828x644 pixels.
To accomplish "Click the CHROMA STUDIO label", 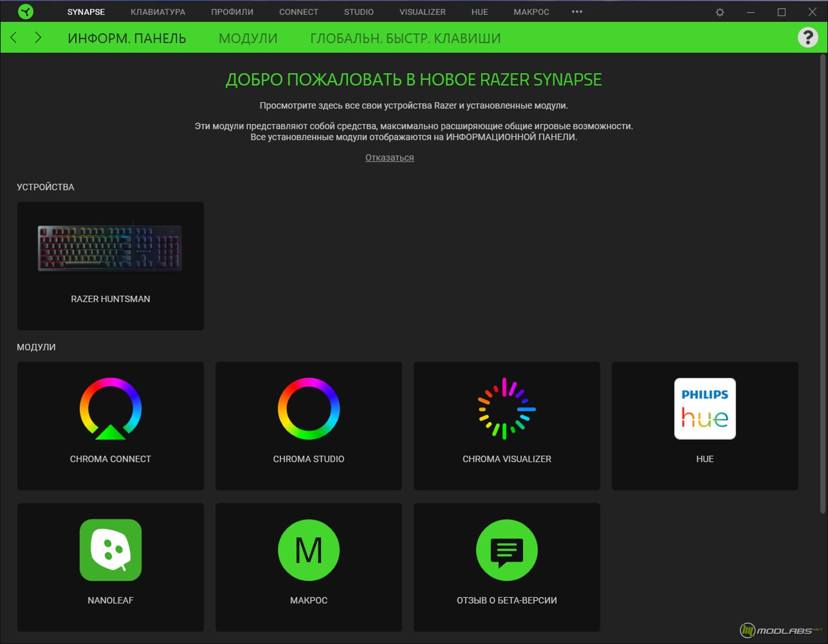I will 308,459.
